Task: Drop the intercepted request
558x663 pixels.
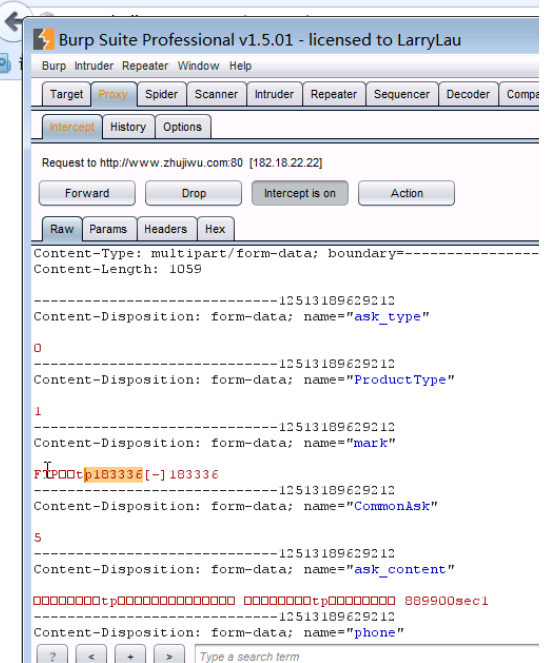Action: [194, 193]
